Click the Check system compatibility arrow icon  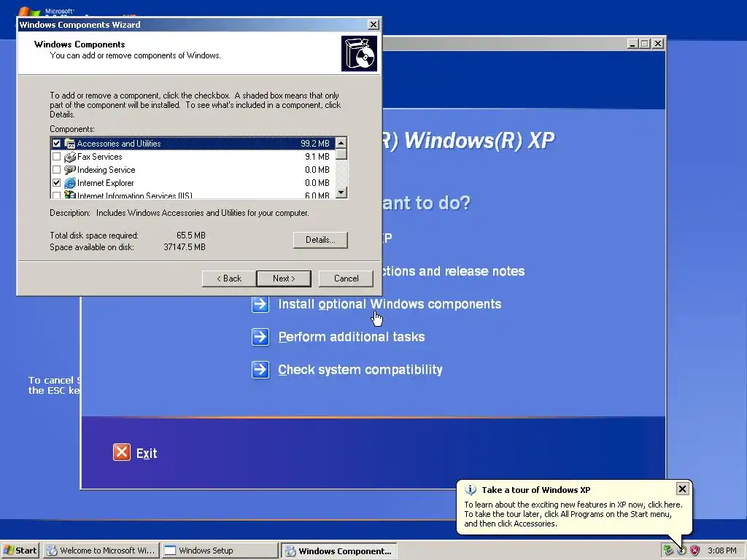[x=260, y=370]
